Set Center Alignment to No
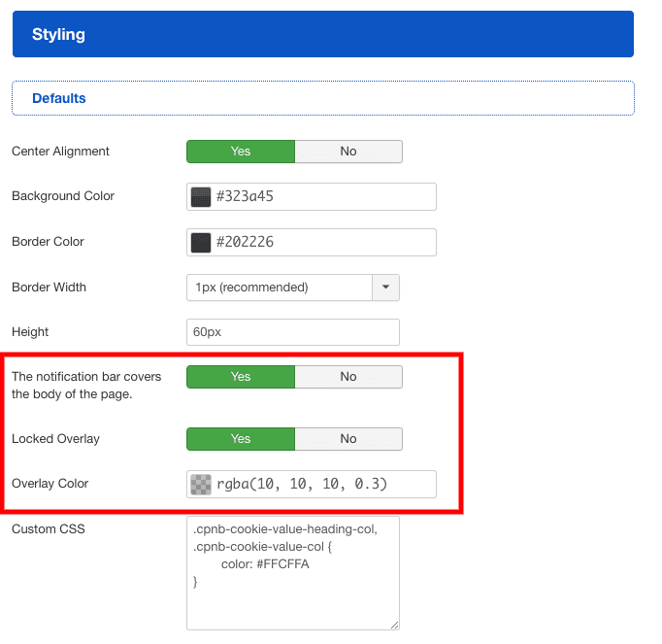The height and width of the screenshot is (644, 662). point(348,152)
